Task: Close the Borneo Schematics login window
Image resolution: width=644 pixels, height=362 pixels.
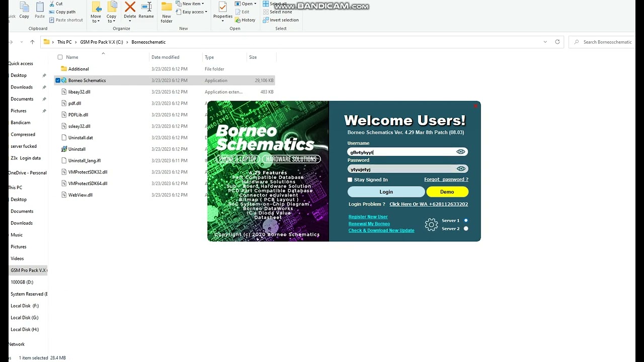Action: tap(475, 106)
